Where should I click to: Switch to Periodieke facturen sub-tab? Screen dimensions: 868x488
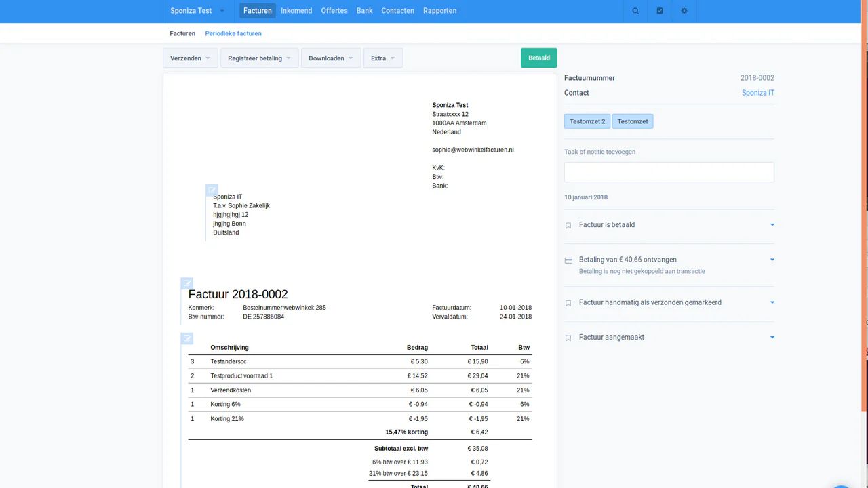tap(233, 33)
